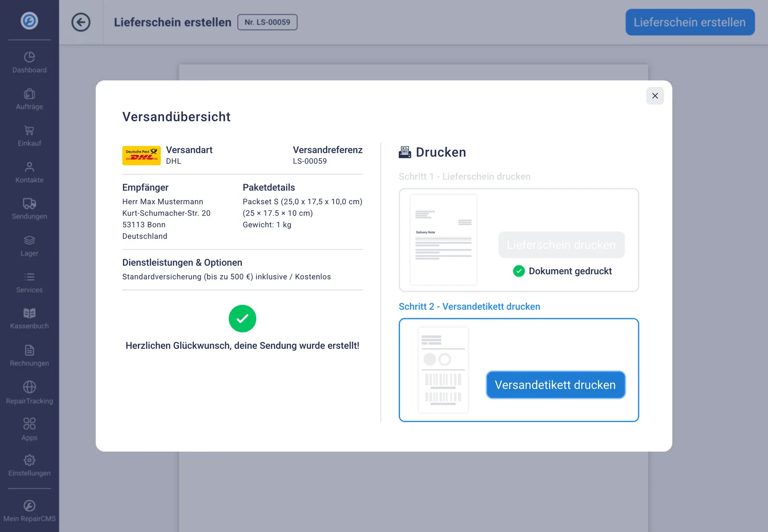
Task: Click the printer icon beside Drucken
Action: (x=405, y=152)
